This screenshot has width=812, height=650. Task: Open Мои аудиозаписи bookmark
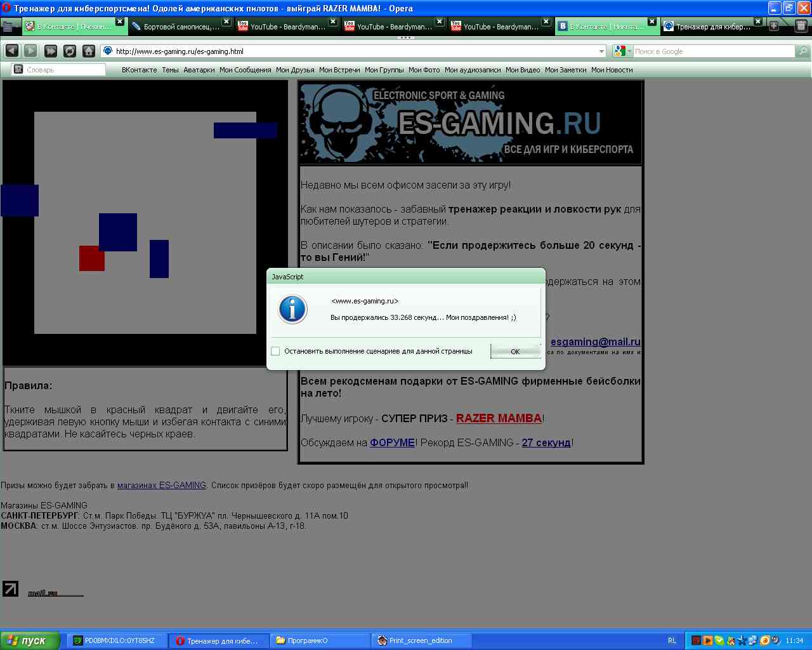coord(473,70)
